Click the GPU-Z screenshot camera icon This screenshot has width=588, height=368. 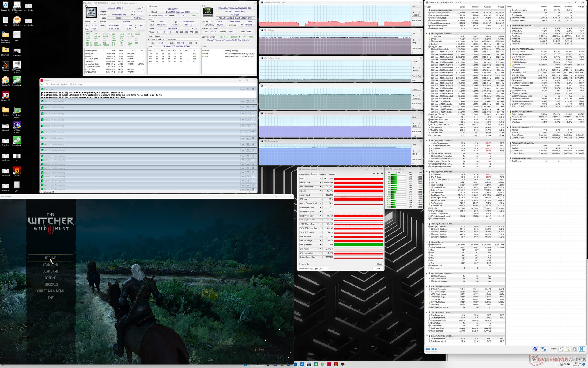374,174
